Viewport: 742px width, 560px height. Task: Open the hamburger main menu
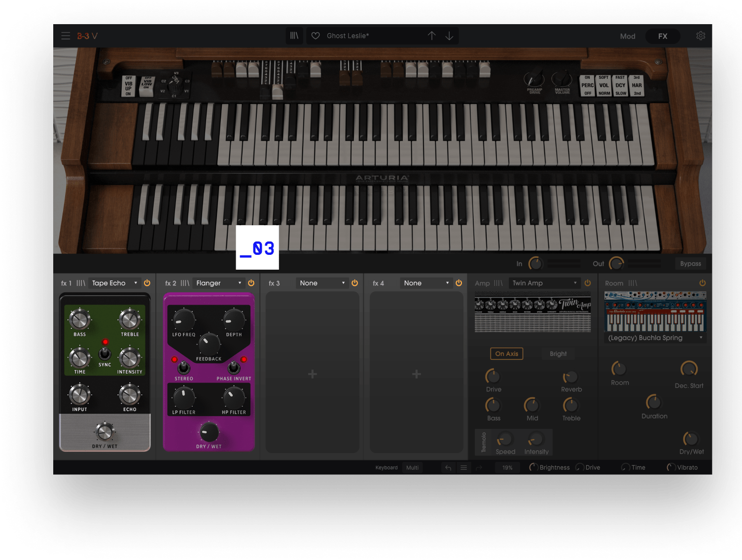pyautogui.click(x=66, y=36)
